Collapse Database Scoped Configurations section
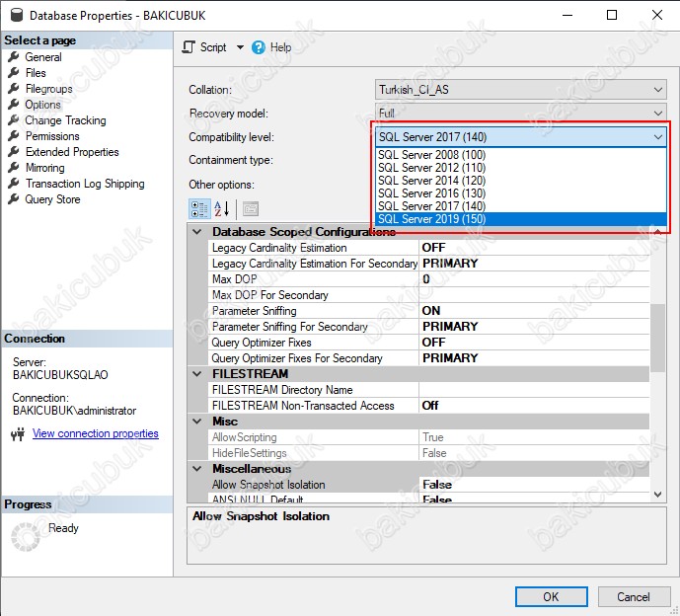Screen dimensions: 680x616 pyautogui.click(x=197, y=232)
